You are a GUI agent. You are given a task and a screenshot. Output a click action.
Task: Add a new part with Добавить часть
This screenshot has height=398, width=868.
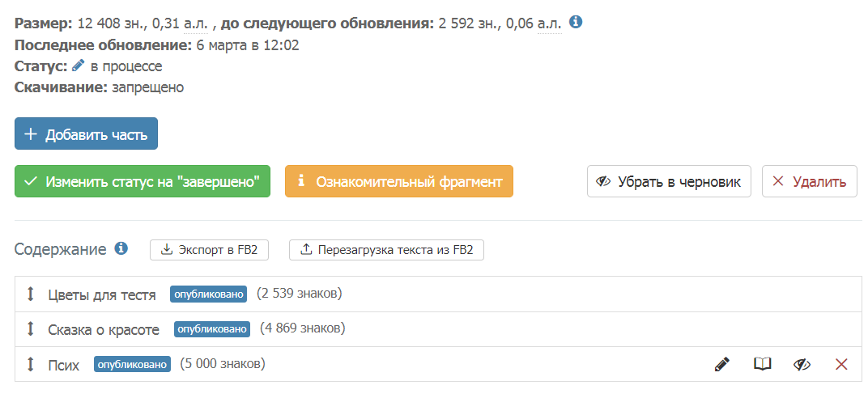pyautogui.click(x=86, y=133)
